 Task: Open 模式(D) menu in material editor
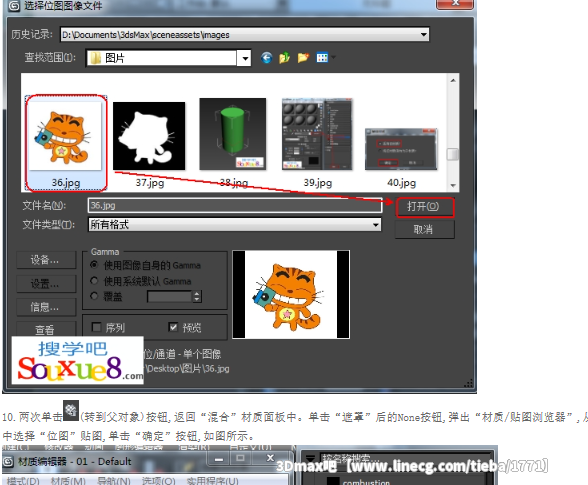coord(23,481)
